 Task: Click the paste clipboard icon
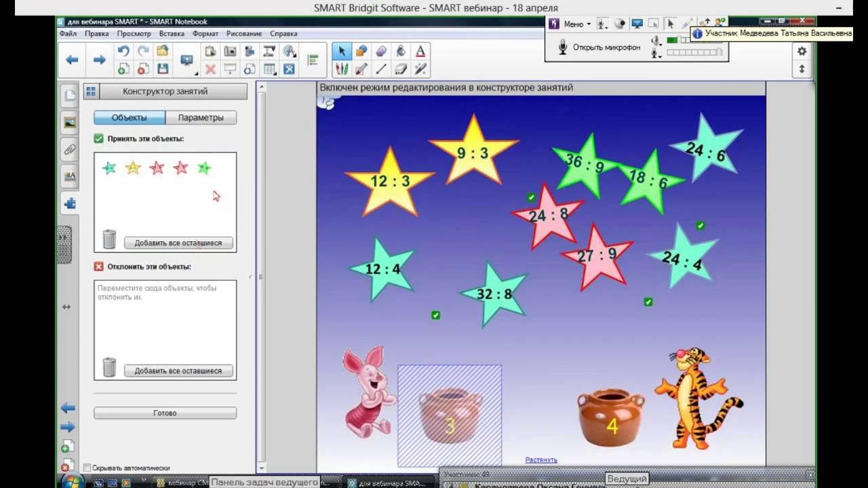[210, 51]
